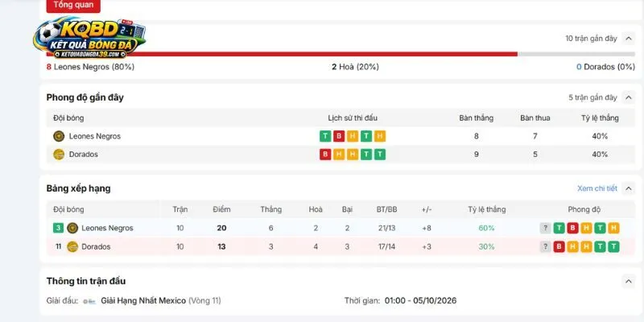Open the Tổng quan tab
Viewport: 644px width, 322px height.
point(73,6)
